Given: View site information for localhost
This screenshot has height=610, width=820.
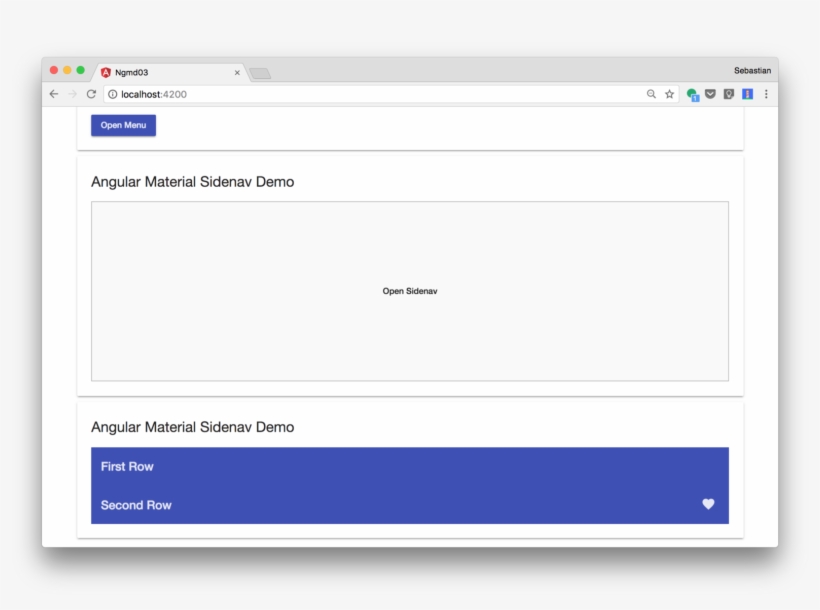Looking at the screenshot, I should [x=113, y=94].
